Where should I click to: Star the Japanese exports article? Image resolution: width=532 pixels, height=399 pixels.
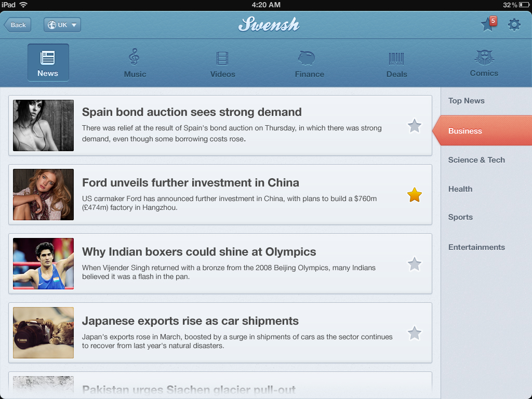pos(414,333)
